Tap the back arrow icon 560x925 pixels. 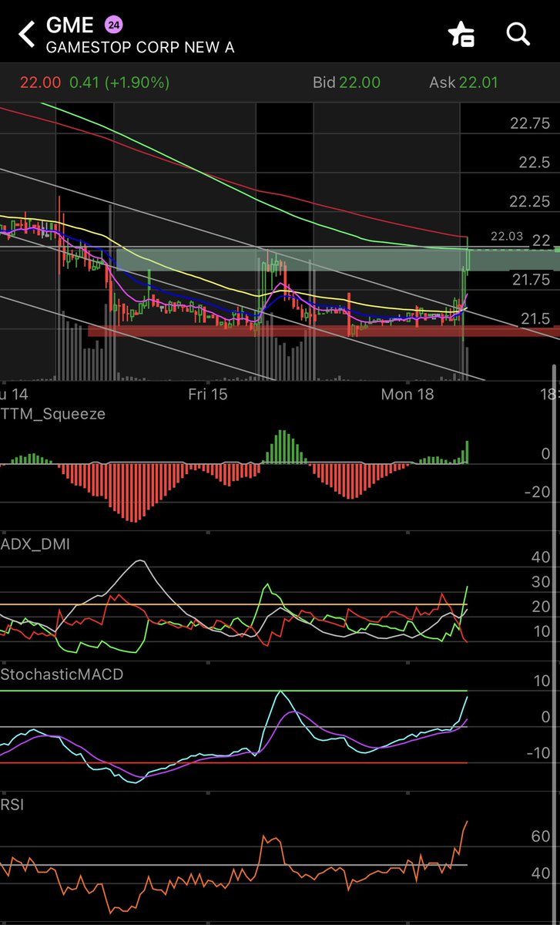[26, 35]
